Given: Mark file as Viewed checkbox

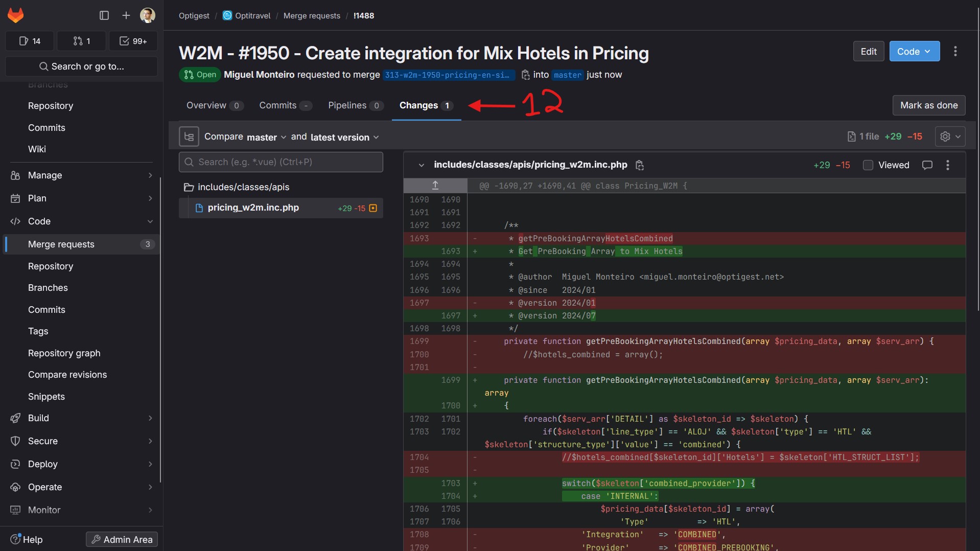Looking at the screenshot, I should [868, 165].
